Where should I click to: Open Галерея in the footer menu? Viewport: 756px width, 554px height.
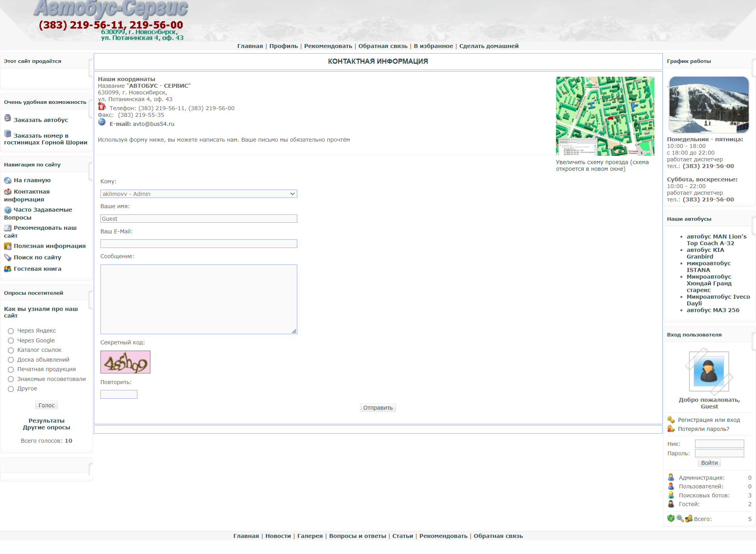pyautogui.click(x=310, y=536)
